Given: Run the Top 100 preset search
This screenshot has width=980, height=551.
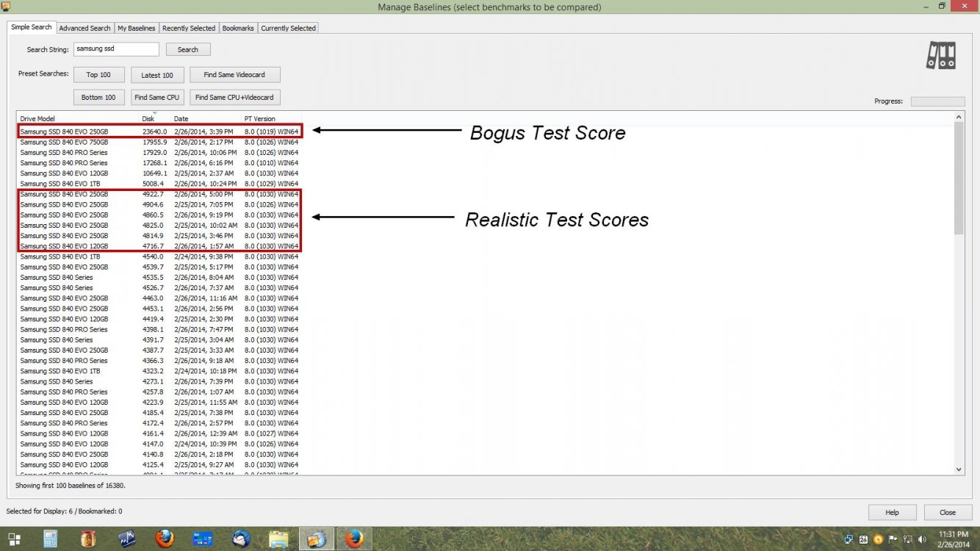Looking at the screenshot, I should click(98, 75).
